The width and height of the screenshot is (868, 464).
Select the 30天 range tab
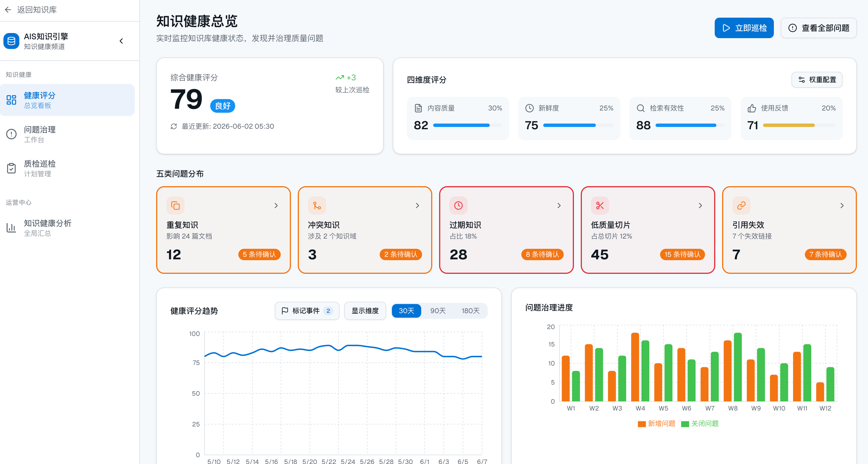pos(406,311)
